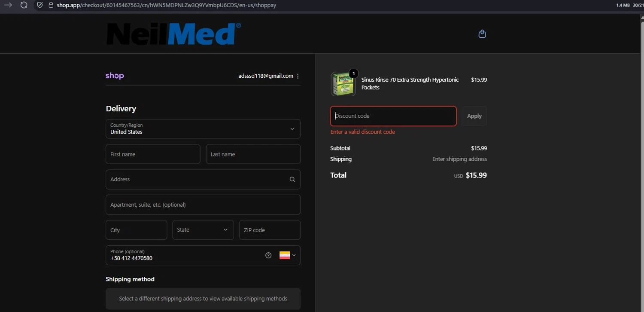The width and height of the screenshot is (644, 312).
Task: Click the browser forward arrow
Action: 8,5
